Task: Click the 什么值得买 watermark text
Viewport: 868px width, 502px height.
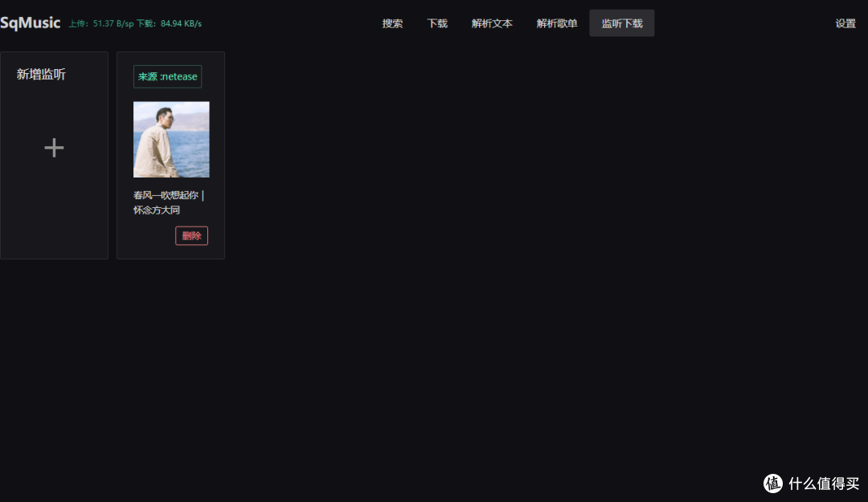Action: tap(824, 483)
